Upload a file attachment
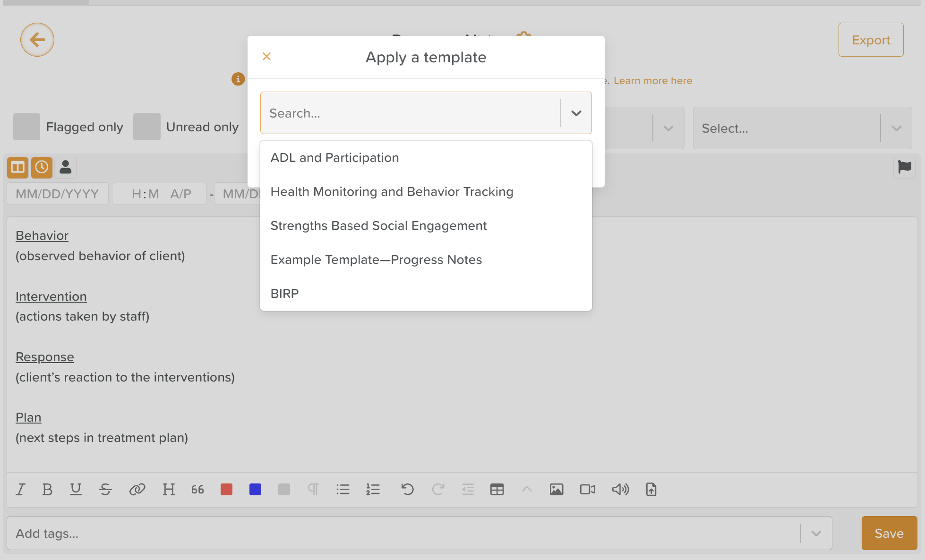This screenshot has height=560, width=925. click(x=651, y=490)
